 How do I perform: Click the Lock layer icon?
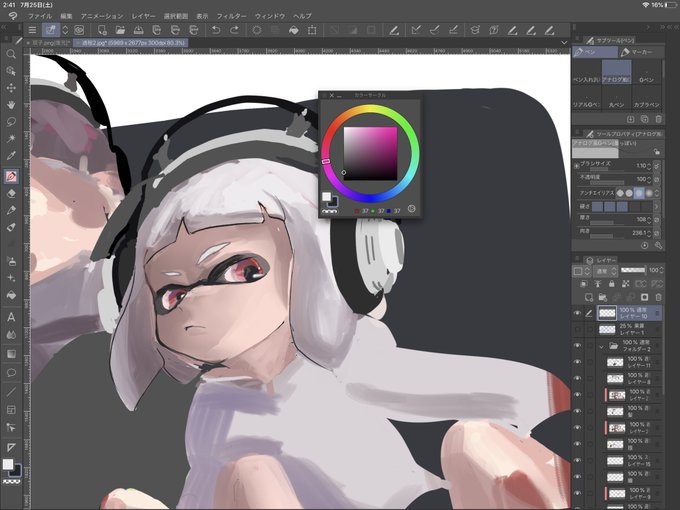(x=611, y=284)
